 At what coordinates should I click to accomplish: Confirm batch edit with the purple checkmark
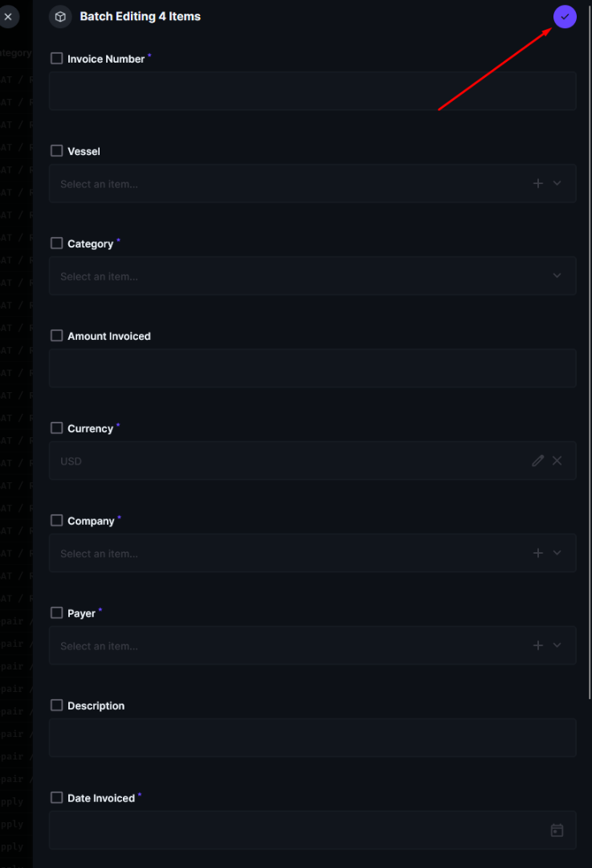[x=565, y=17]
